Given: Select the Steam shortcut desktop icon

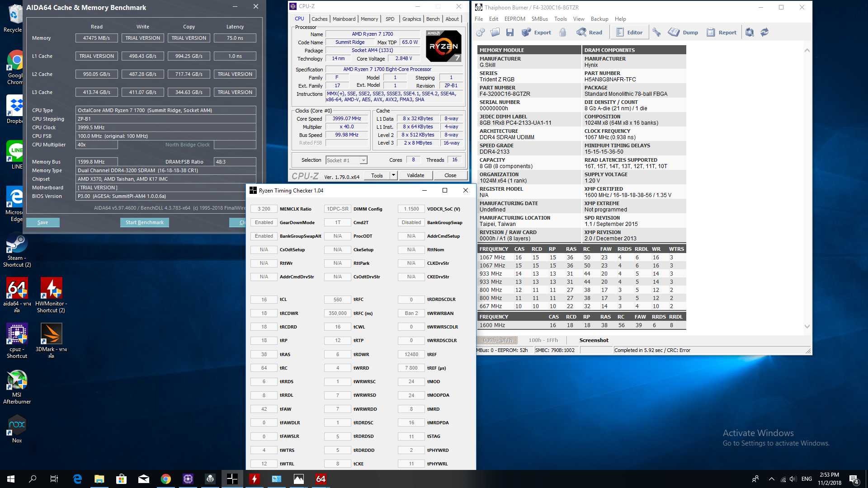Looking at the screenshot, I should 17,250.
